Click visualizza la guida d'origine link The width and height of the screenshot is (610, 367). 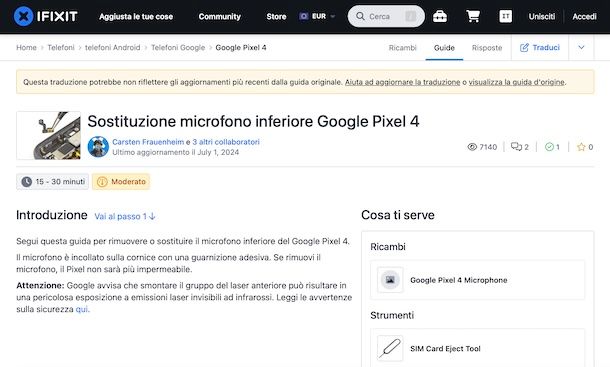point(517,82)
